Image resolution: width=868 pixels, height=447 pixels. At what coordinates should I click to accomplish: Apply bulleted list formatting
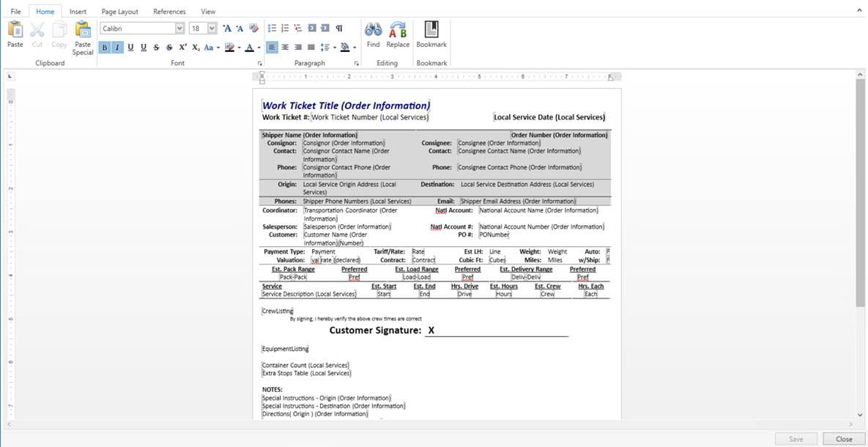(x=272, y=28)
